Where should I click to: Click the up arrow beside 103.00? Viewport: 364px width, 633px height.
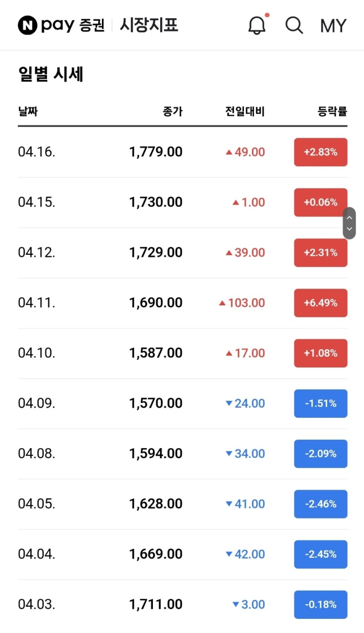(222, 303)
